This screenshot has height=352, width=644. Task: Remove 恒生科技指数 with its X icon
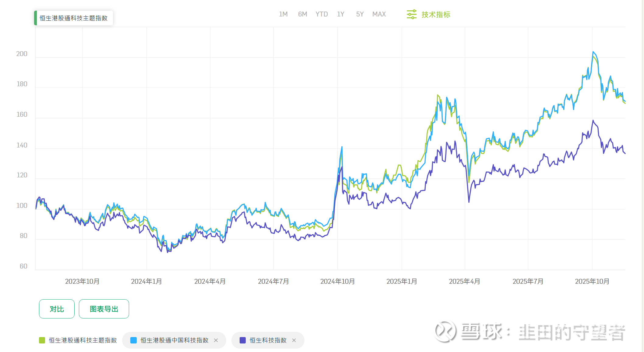(x=294, y=340)
